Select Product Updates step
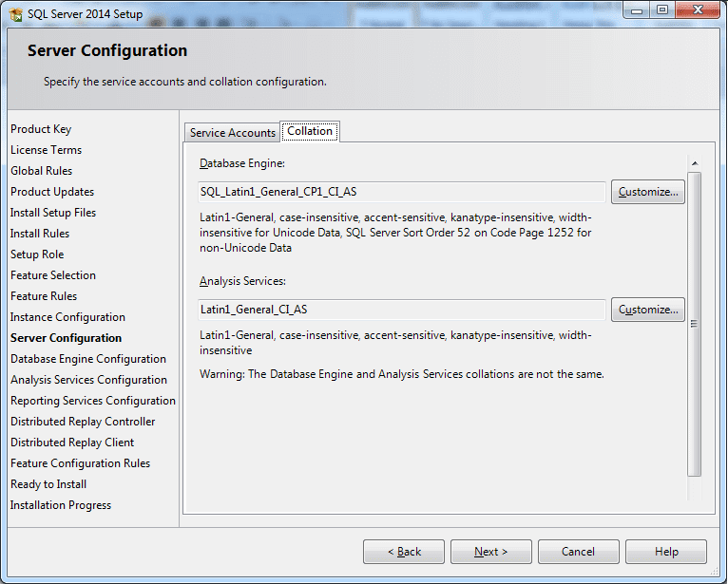Viewport: 728px width, 584px height. 52,192
